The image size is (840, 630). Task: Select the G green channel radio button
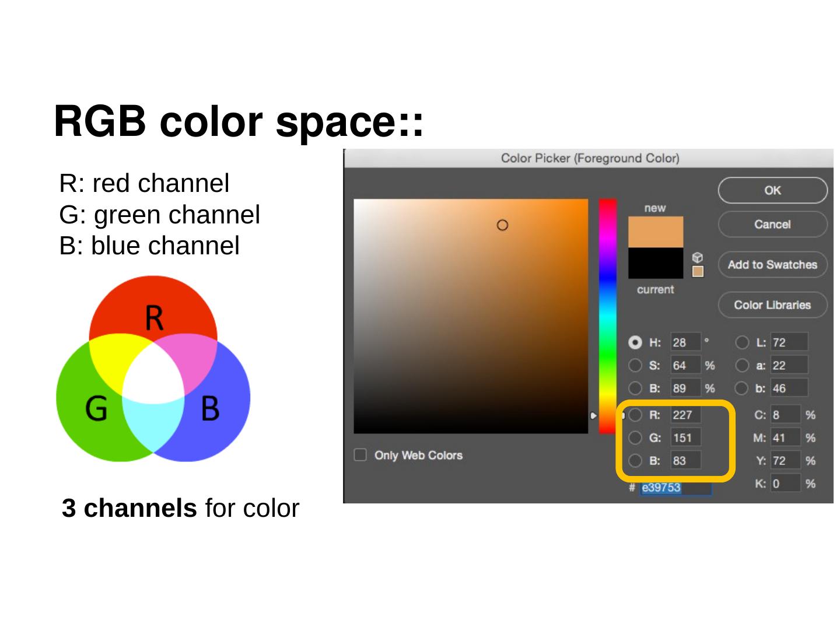[635, 437]
